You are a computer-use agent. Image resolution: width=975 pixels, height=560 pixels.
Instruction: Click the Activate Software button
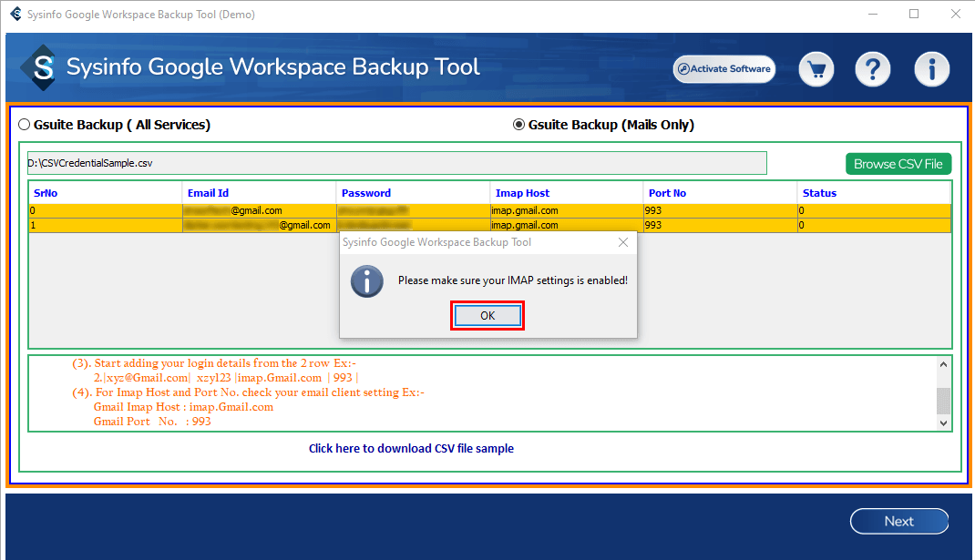point(724,69)
